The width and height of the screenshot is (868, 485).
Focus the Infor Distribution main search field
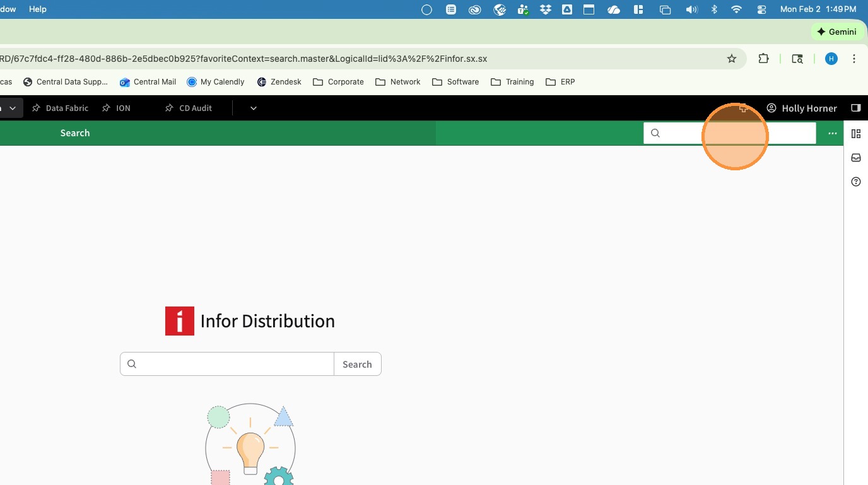pos(227,364)
